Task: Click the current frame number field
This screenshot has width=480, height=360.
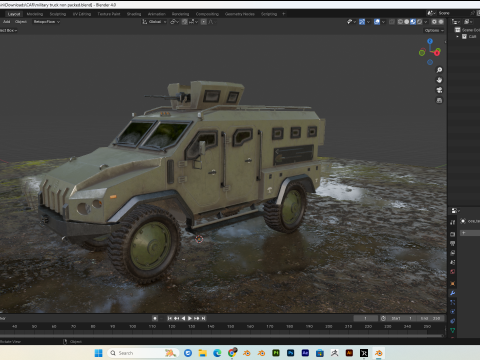Action: tap(366, 318)
